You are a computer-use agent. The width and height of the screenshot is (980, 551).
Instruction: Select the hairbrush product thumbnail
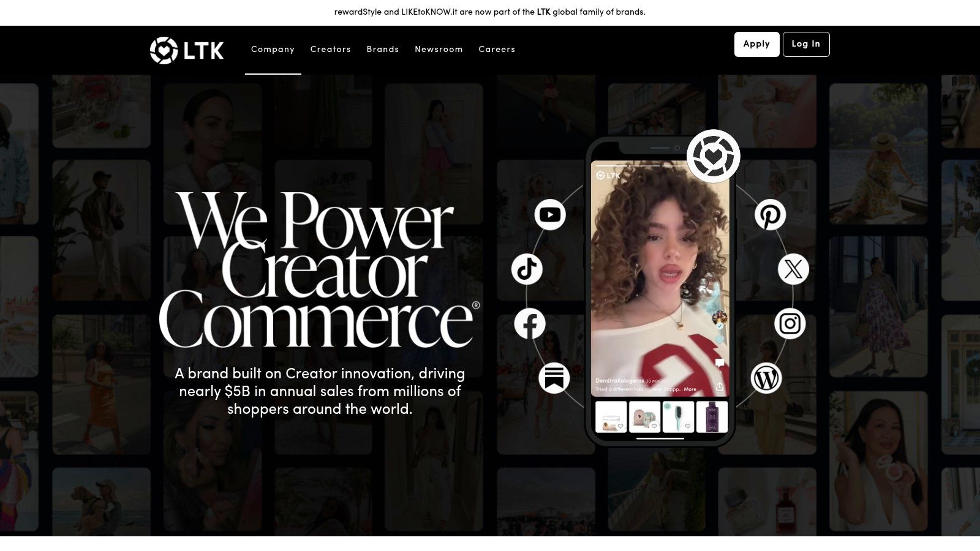pyautogui.click(x=678, y=417)
